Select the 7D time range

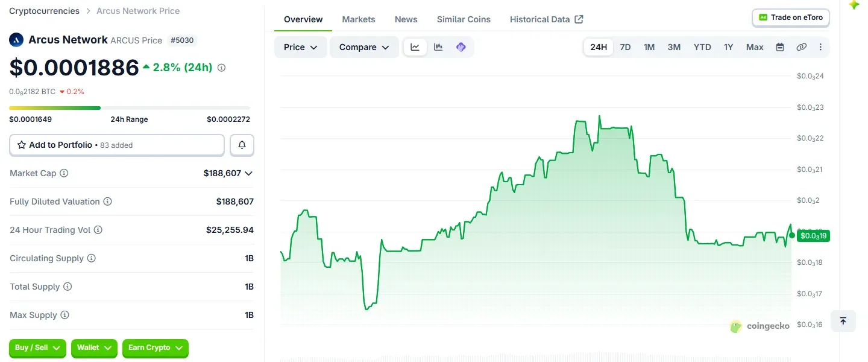[626, 47]
